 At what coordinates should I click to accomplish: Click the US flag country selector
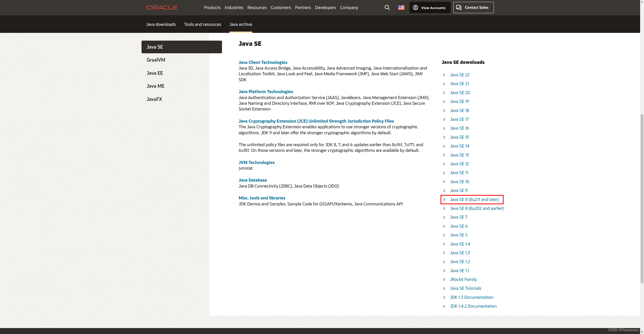401,8
